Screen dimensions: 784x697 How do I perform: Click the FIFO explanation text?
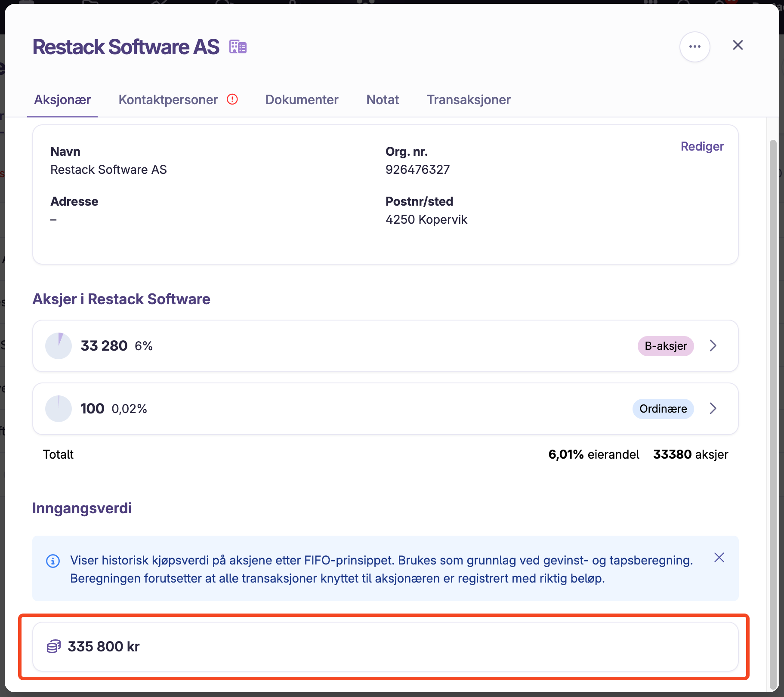[382, 569]
